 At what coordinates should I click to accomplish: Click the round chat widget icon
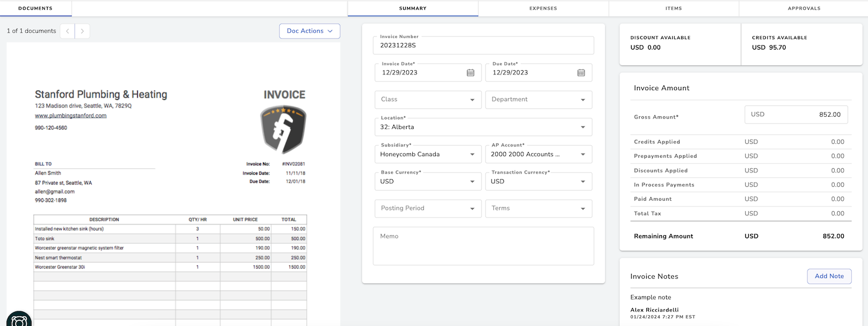[19, 321]
